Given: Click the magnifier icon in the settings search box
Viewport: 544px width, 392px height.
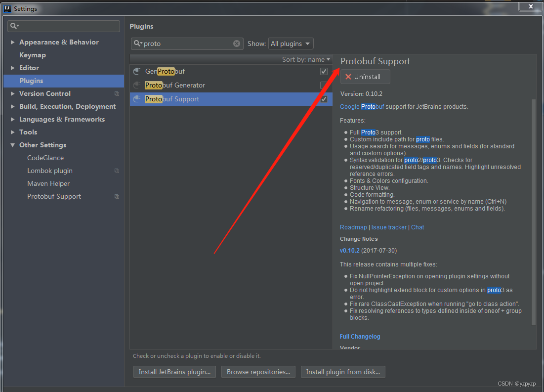Looking at the screenshot, I should [14, 26].
